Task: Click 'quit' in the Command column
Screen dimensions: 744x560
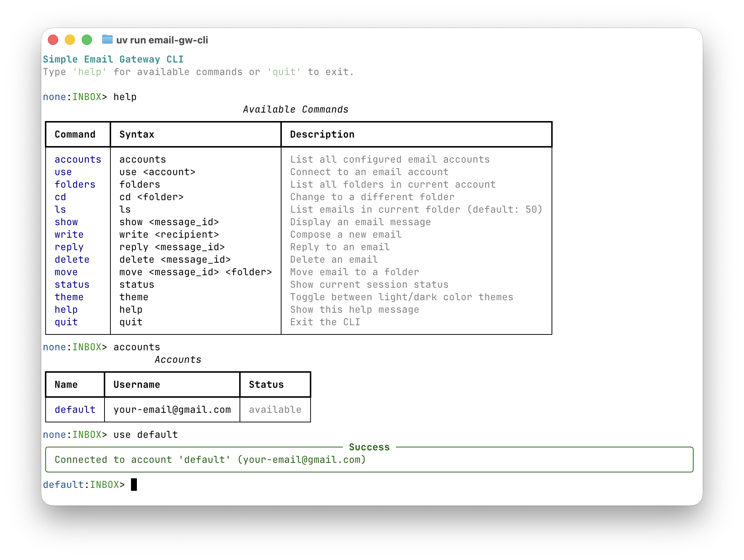Action: (x=66, y=322)
